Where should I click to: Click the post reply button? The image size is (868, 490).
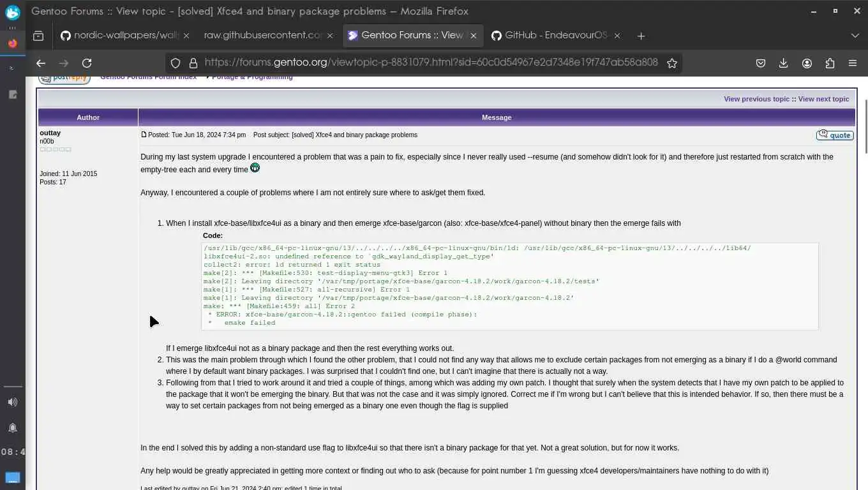(x=64, y=78)
